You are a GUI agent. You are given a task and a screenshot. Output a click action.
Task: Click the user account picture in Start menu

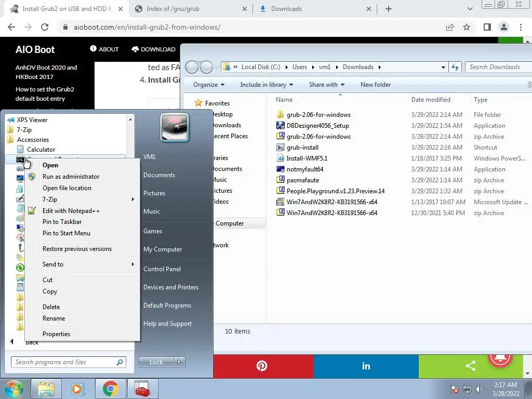tap(175, 127)
